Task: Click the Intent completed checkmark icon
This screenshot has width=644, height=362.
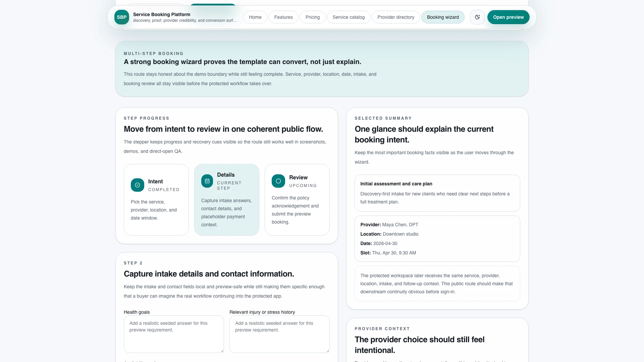Action: point(138,185)
